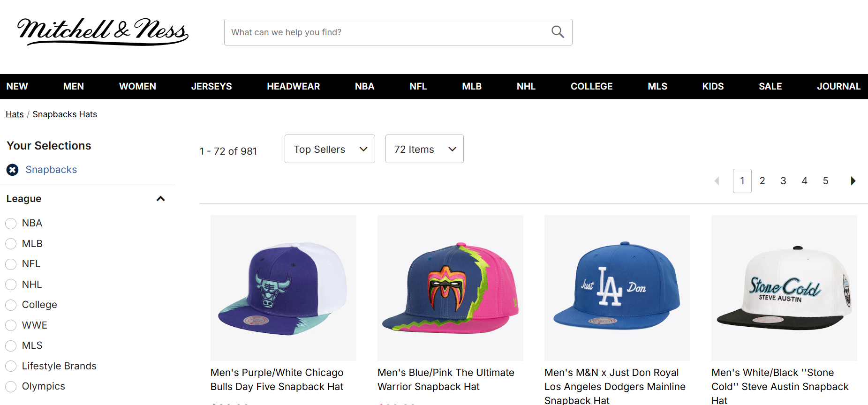868x405 pixels.
Task: Go to results page 3
Action: click(x=783, y=181)
